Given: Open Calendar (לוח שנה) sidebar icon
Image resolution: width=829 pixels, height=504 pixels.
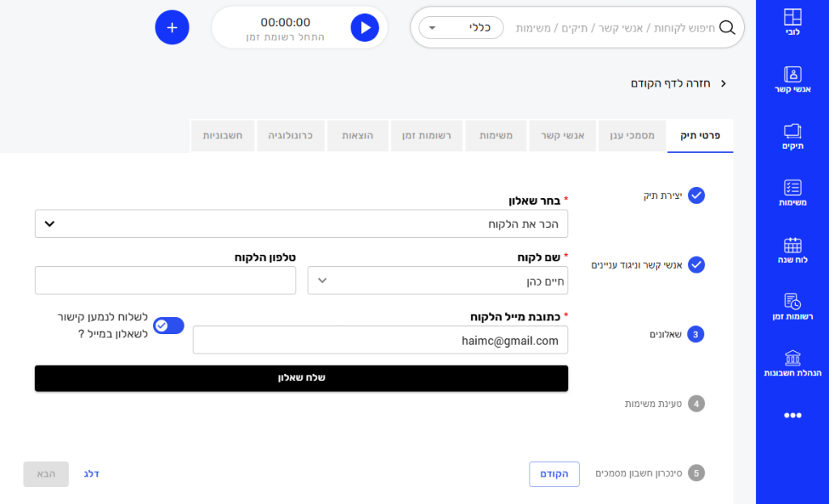Looking at the screenshot, I should [793, 250].
